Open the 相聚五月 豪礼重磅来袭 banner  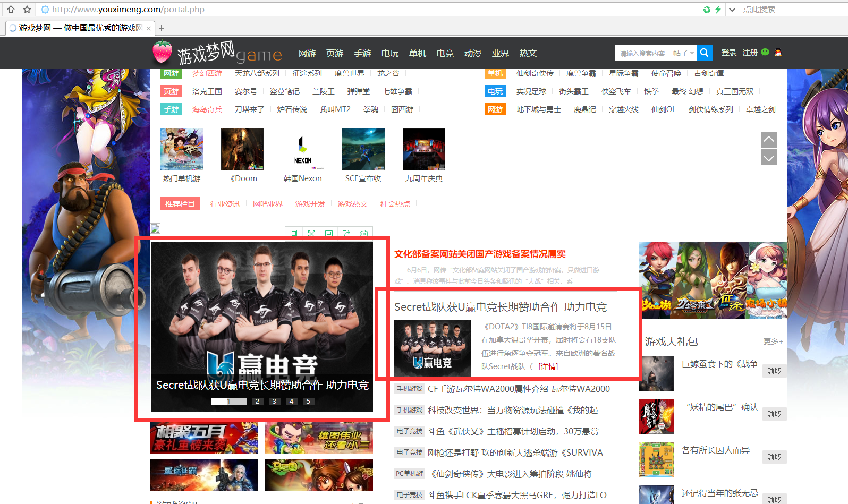click(x=203, y=438)
